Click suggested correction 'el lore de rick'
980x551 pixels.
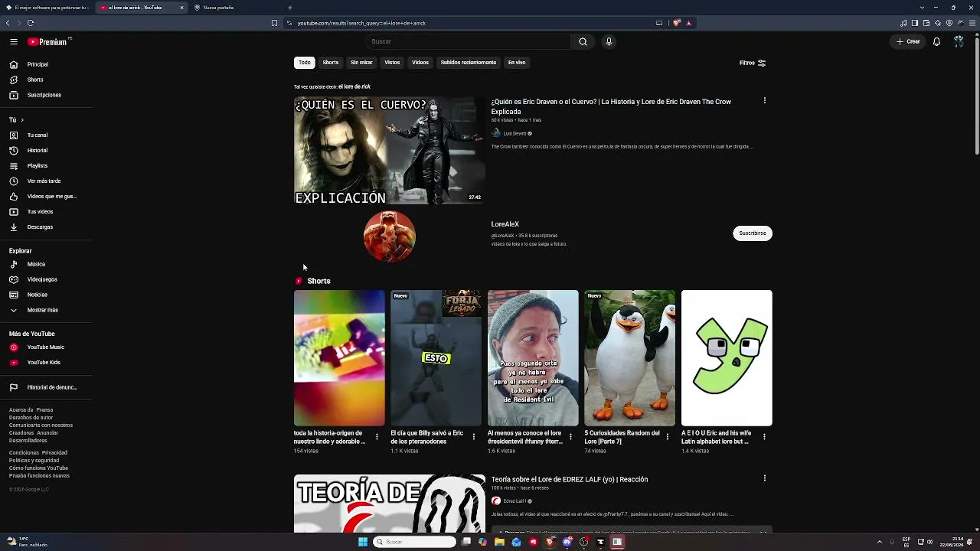click(354, 87)
